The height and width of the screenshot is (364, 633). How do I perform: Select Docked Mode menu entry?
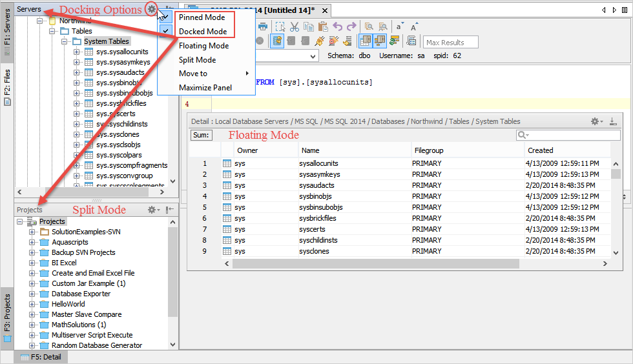[203, 31]
